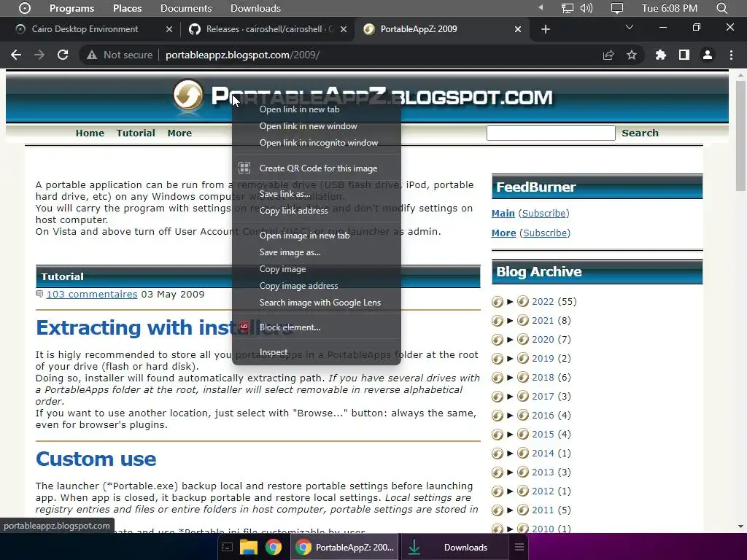Open the Places menu
Image resolution: width=747 pixels, height=560 pixels.
coord(127,8)
